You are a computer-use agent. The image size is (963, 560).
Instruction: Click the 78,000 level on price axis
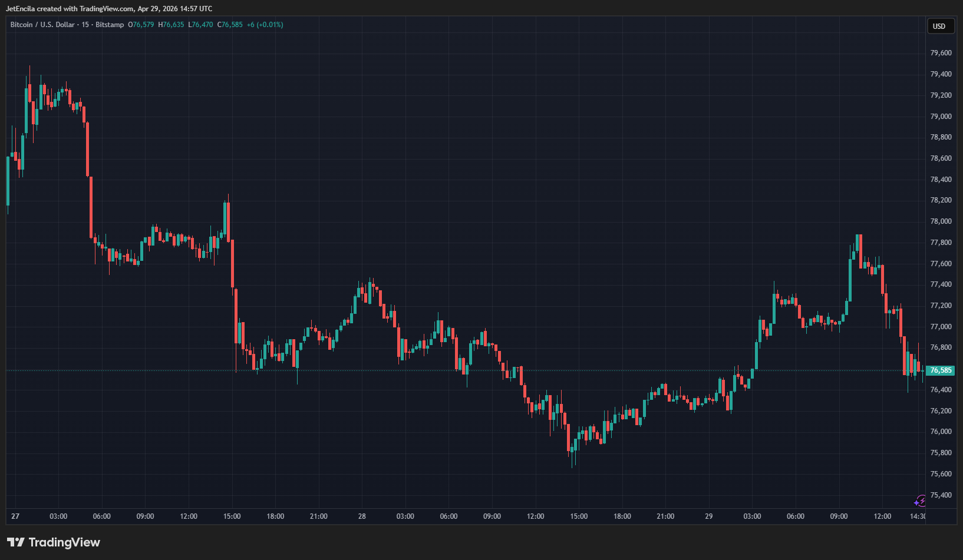(x=941, y=221)
